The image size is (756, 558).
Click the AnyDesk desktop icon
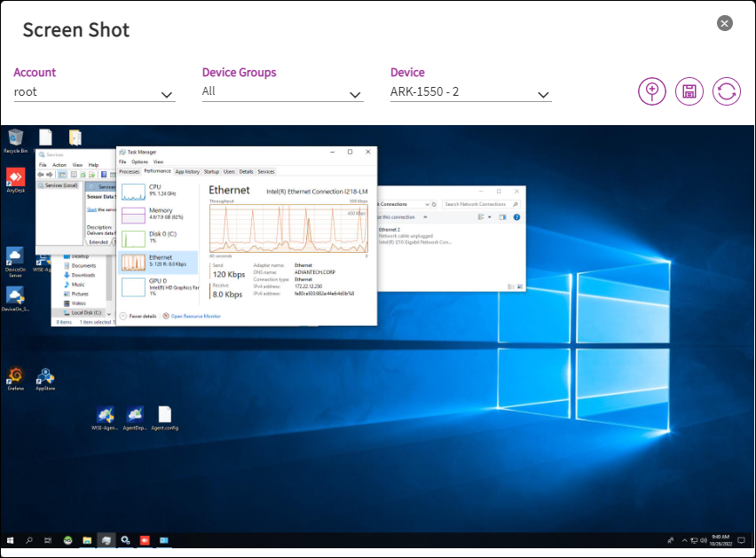point(15,177)
